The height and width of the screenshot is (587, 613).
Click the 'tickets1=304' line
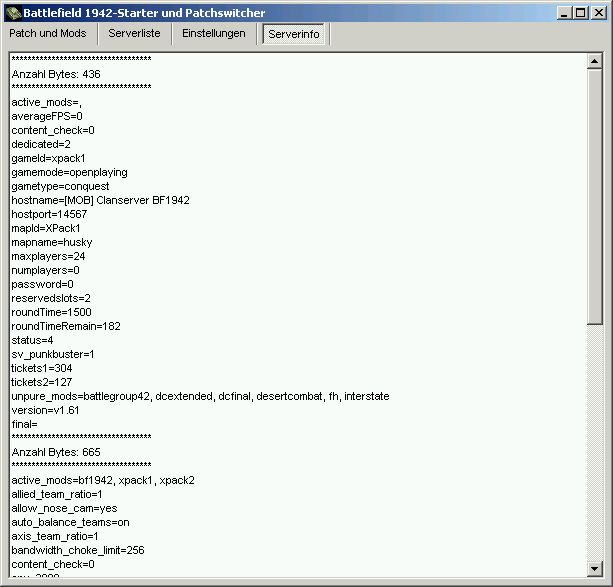click(x=42, y=368)
